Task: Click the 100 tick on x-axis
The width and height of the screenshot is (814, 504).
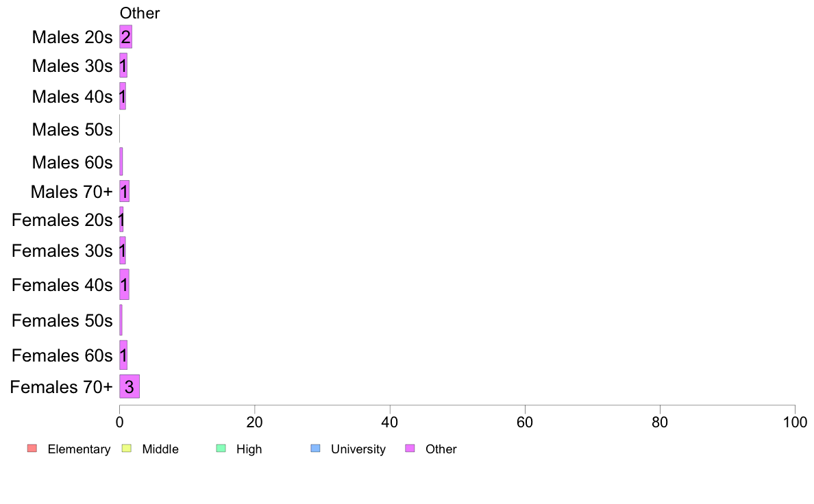Action: 795,422
